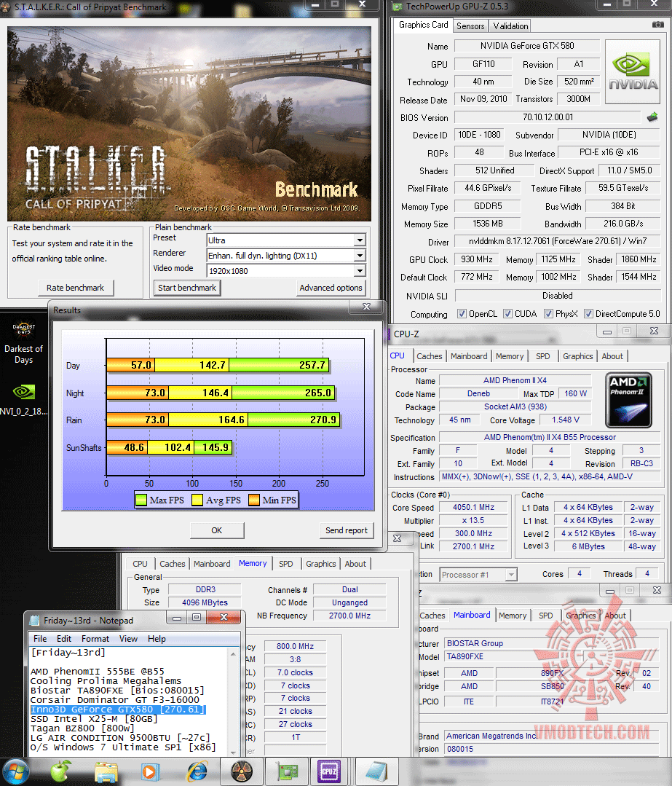The image size is (672, 786).
Task: Open Format menu in Notepad
Action: 95,639
